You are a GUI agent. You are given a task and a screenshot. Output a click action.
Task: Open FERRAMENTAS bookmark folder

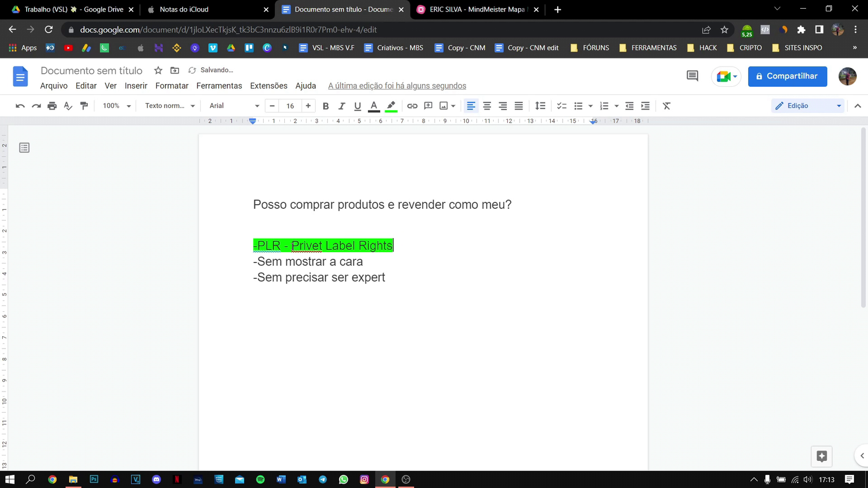point(648,48)
